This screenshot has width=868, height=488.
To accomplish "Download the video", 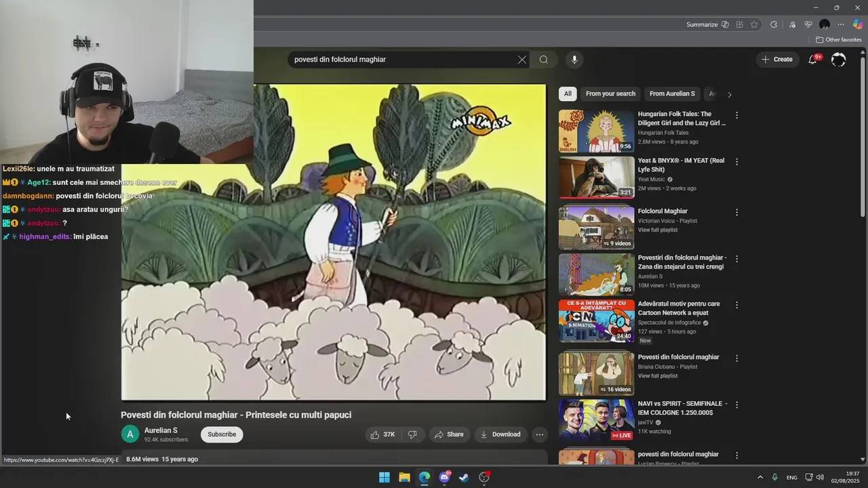I will pos(500,434).
